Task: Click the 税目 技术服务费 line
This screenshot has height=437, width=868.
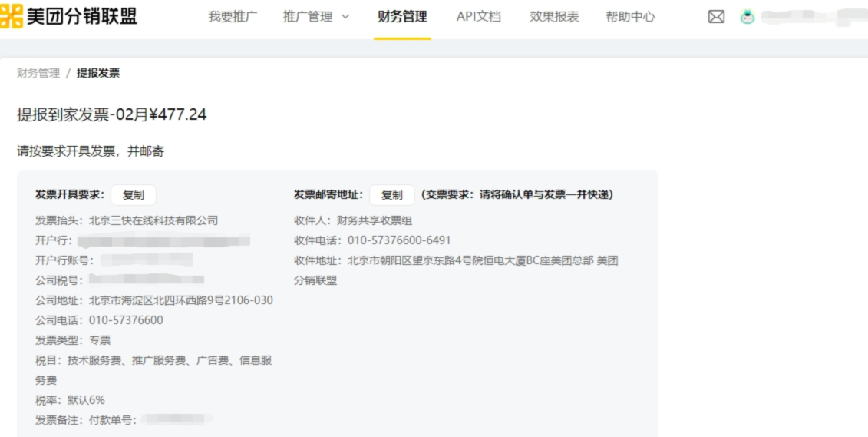Action: (x=153, y=370)
